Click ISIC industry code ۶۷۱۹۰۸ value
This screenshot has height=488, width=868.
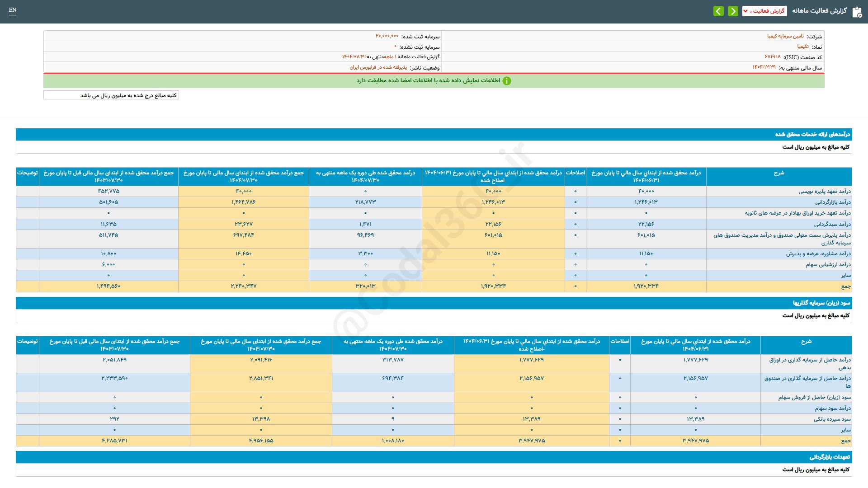[x=773, y=57]
